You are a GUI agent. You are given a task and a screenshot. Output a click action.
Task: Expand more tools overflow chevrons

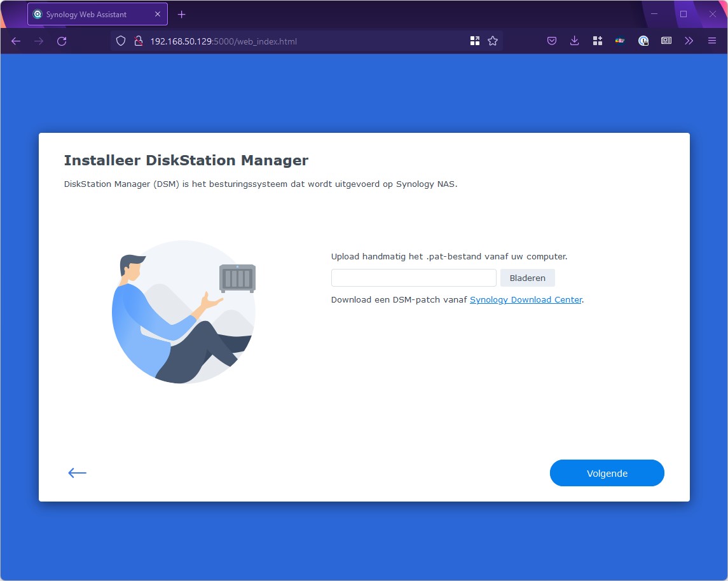(x=689, y=41)
